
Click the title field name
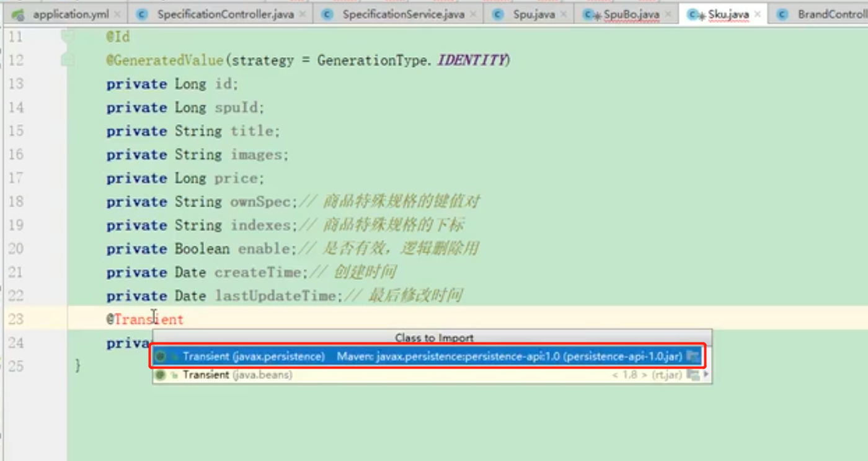(252, 131)
